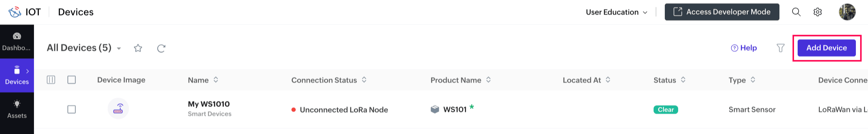
Task: Open the settings gear icon
Action: point(817,12)
